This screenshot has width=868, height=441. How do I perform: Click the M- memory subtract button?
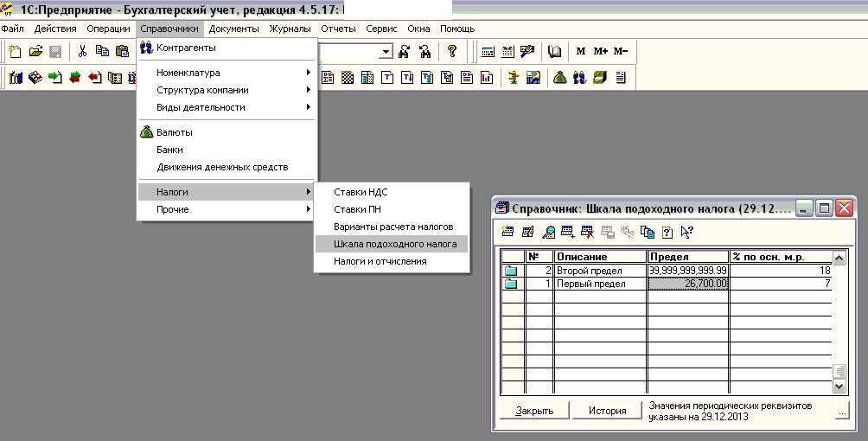(621, 52)
